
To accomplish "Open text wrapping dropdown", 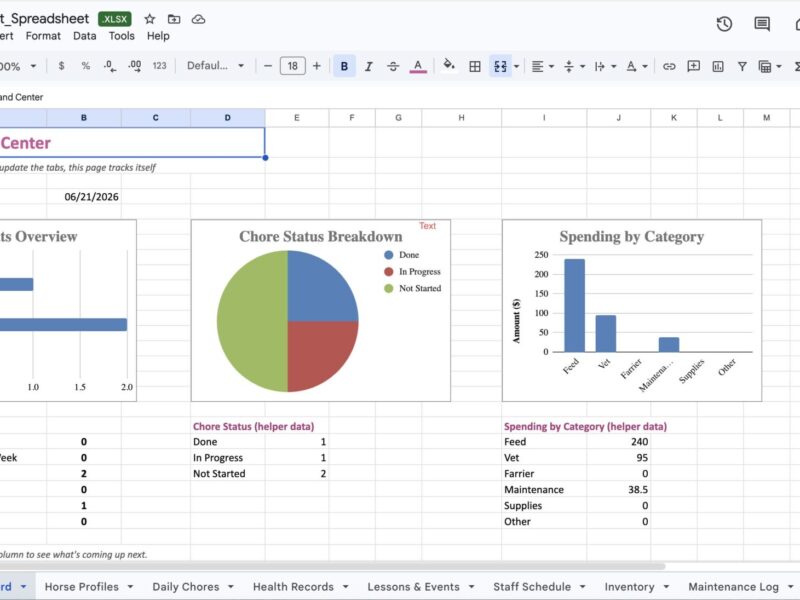I will coord(605,66).
